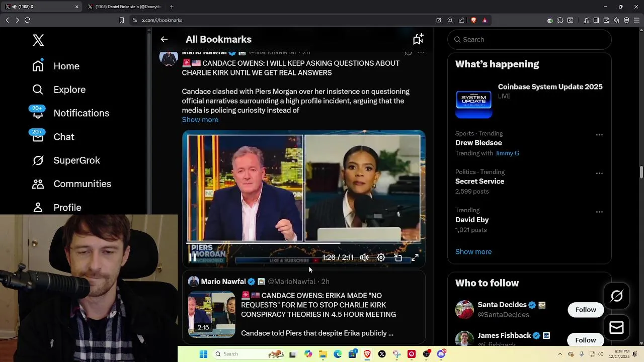Screen dimensions: 644x362
Task: Open the floating Messages envelope button
Action: [616, 328]
